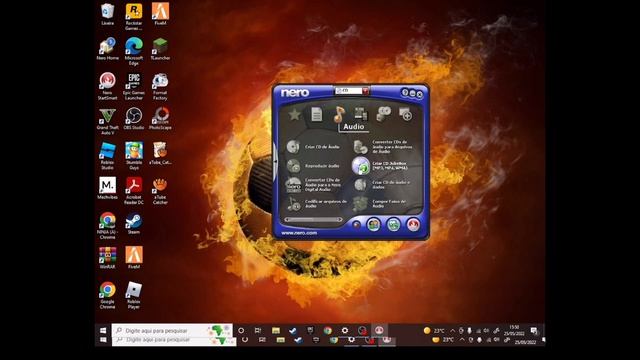Start Criar CD JukeBox (MP3, MP4, WMA)
The height and width of the screenshot is (360, 640).
pos(380,166)
